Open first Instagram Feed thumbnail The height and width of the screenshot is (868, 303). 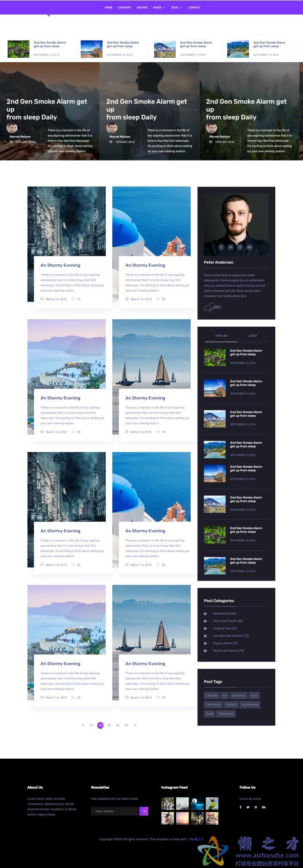coord(167,803)
